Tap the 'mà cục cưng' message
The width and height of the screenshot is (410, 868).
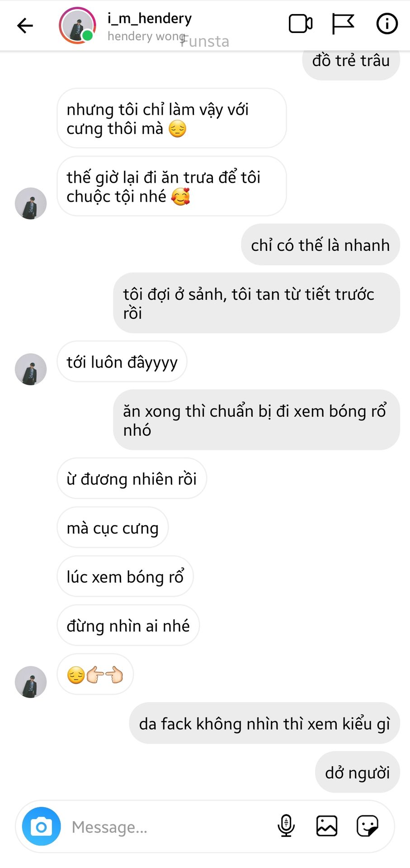click(x=113, y=528)
